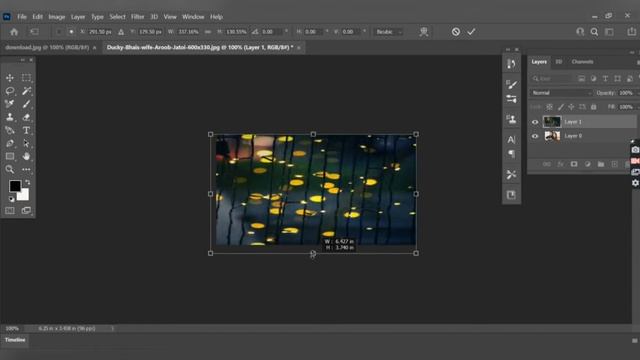
Task: Click the foreground color swatch
Action: [15, 186]
